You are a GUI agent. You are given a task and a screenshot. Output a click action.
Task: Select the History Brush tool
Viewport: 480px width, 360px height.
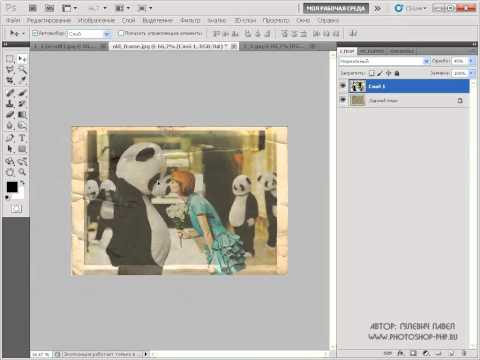pos(22,104)
